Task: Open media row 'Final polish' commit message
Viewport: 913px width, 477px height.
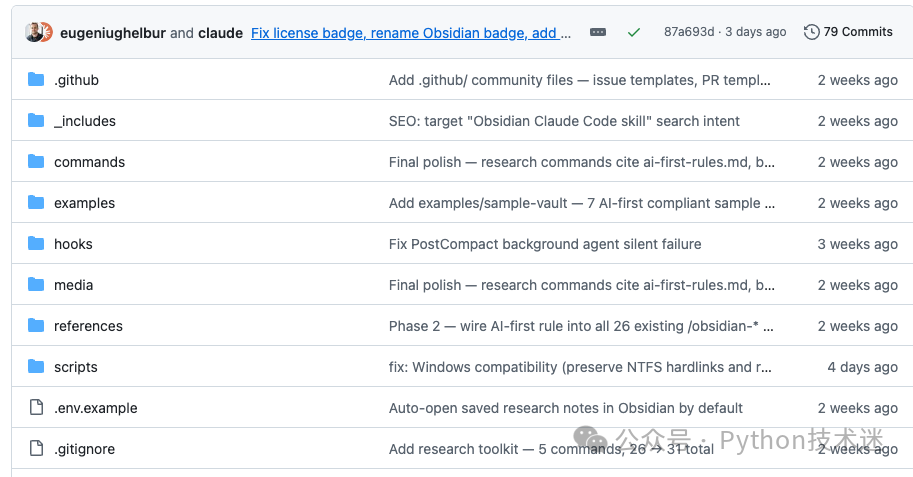Action: pyautogui.click(x=582, y=285)
